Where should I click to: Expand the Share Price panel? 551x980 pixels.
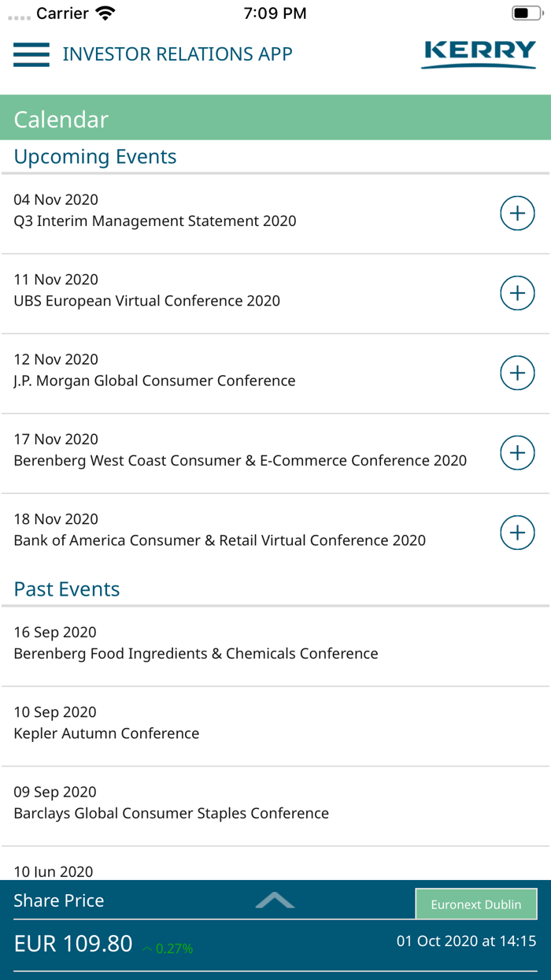tap(275, 901)
